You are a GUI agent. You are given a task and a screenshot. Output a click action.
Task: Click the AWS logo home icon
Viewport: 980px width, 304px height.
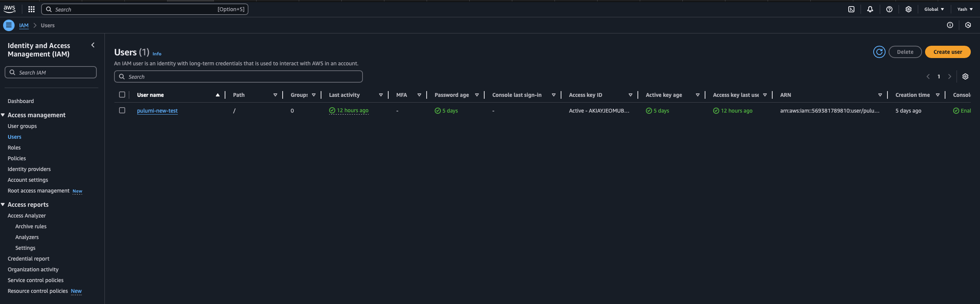tap(9, 9)
